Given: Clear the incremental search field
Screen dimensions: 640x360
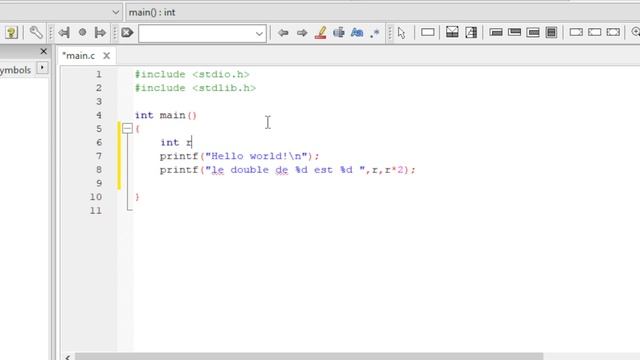Looking at the screenshot, I should [x=127, y=33].
